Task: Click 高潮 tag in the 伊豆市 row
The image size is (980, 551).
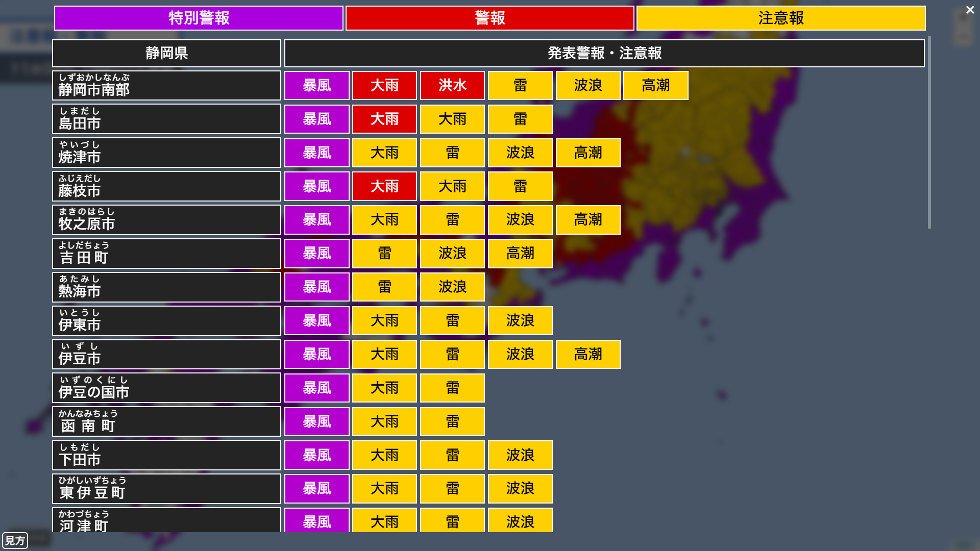Action: tap(588, 355)
